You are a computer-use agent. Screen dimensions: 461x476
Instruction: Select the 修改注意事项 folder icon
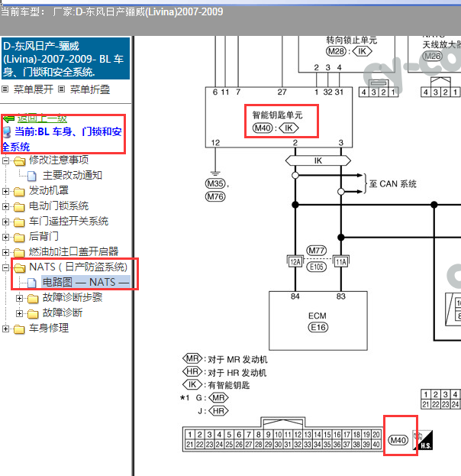tap(19, 161)
